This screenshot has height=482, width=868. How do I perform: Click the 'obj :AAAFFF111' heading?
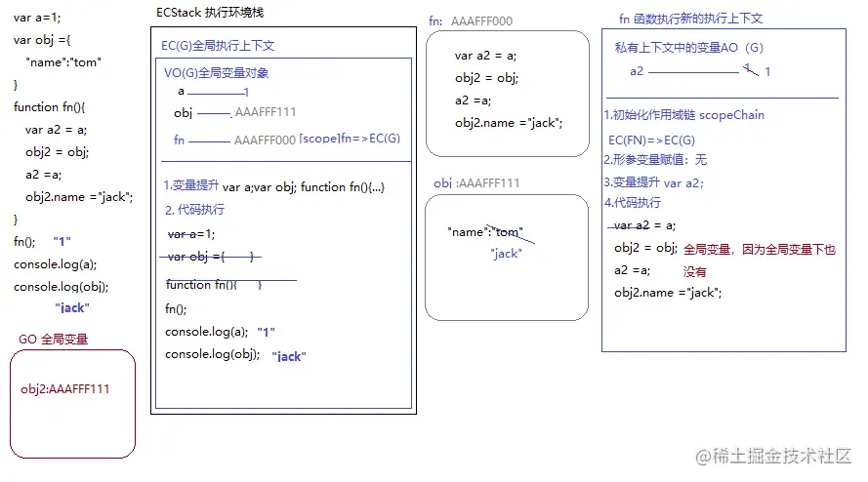click(x=476, y=183)
